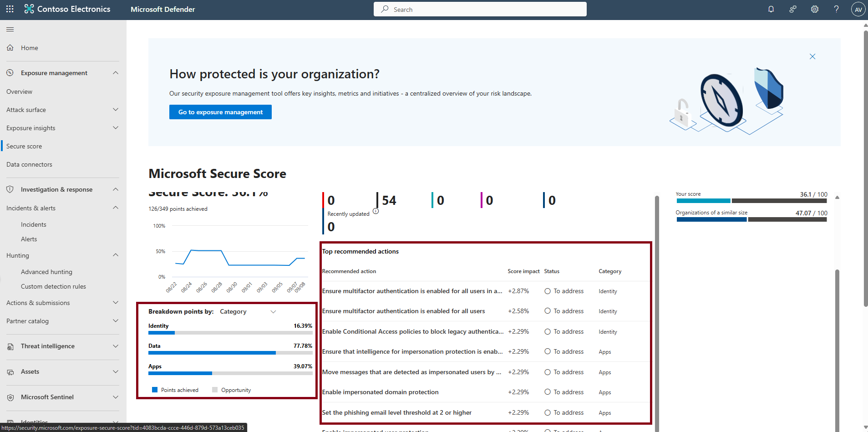Open Move messages detected as impersonated action

411,372
